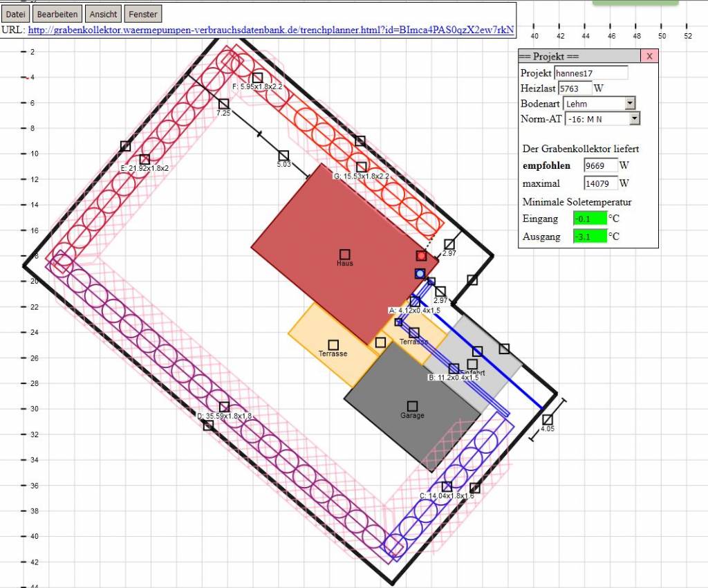Click the blue circle marker at the house
Viewport: 708px width, 588px height.
click(x=420, y=274)
